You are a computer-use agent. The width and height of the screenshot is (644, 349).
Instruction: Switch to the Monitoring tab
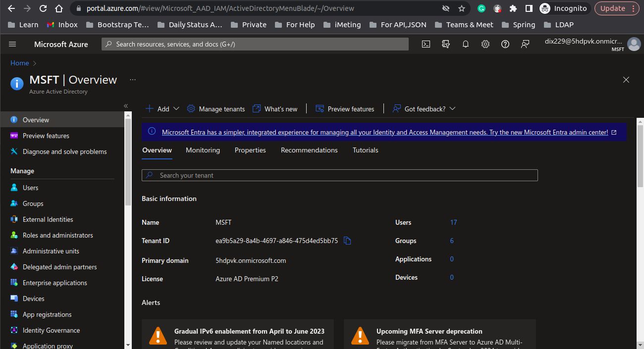[x=203, y=150]
